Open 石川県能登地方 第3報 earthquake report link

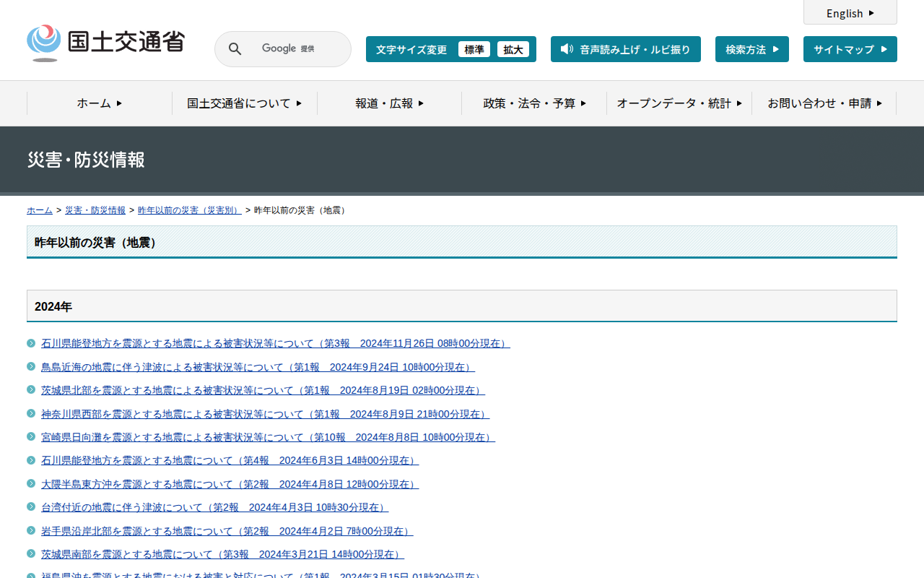pyautogui.click(x=275, y=343)
